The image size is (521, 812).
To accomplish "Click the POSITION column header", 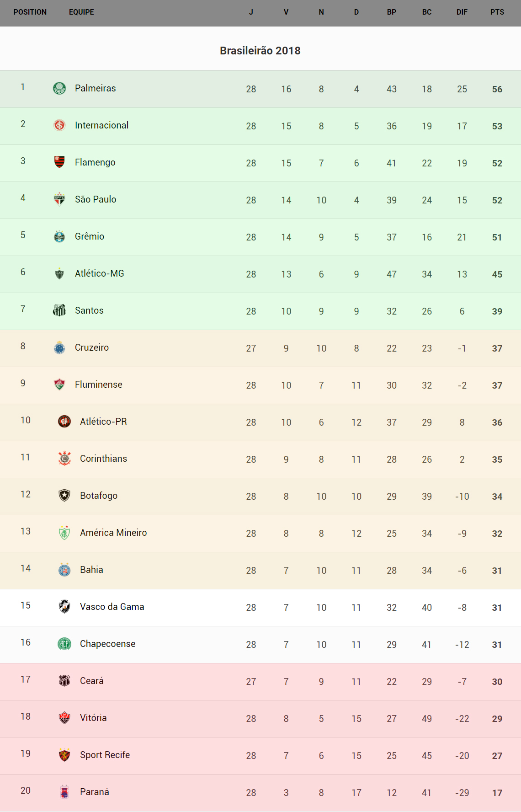I will point(30,12).
